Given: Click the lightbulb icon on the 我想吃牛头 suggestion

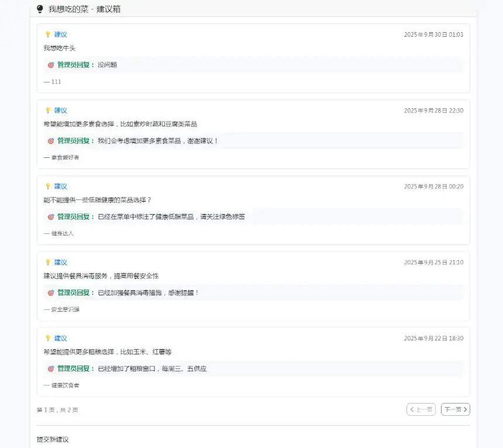Looking at the screenshot, I should [x=48, y=35].
